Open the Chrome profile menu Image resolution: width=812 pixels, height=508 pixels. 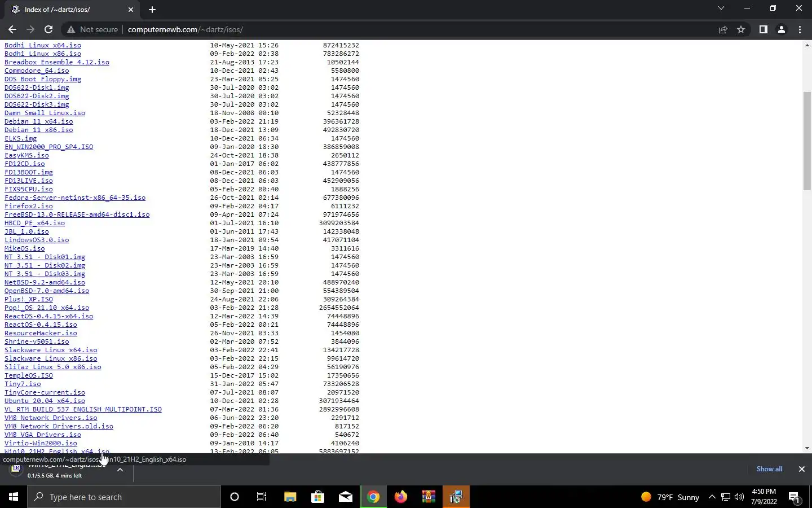(782, 29)
